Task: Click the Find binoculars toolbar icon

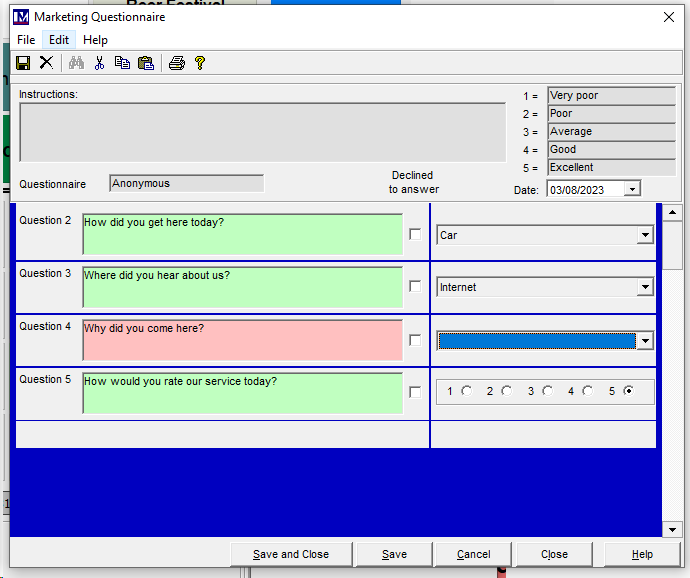Action: [77, 63]
